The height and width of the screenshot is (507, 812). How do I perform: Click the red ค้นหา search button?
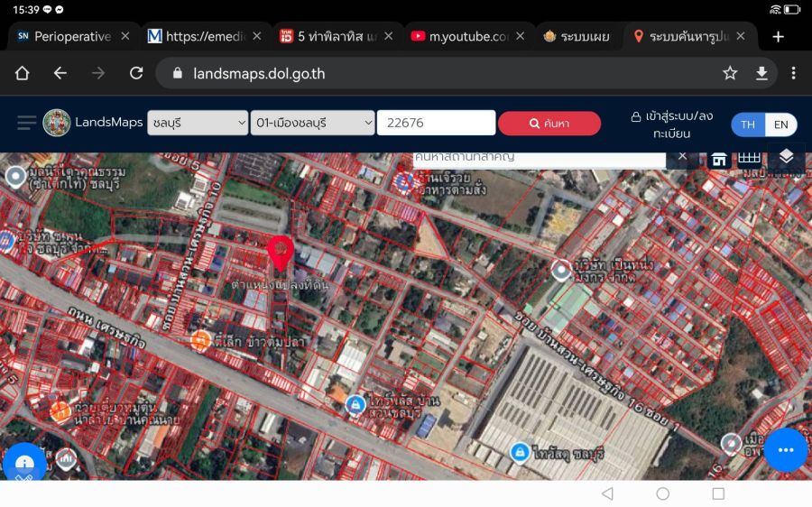549,124
